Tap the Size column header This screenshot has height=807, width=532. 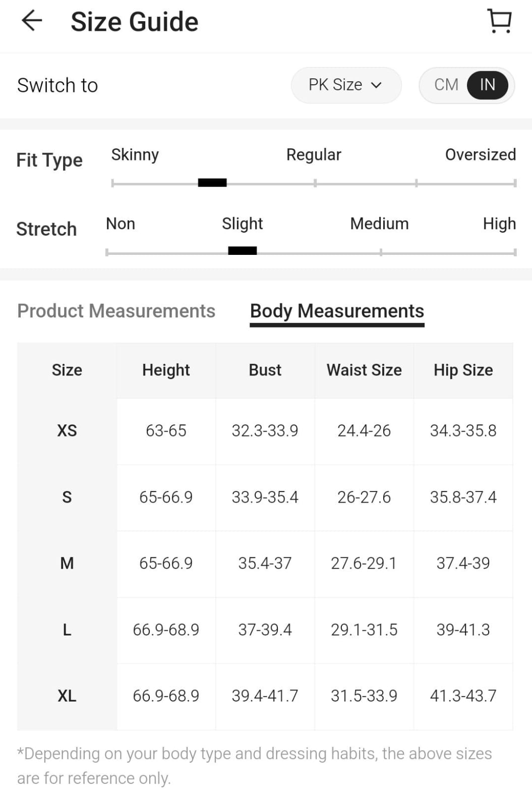coord(67,370)
